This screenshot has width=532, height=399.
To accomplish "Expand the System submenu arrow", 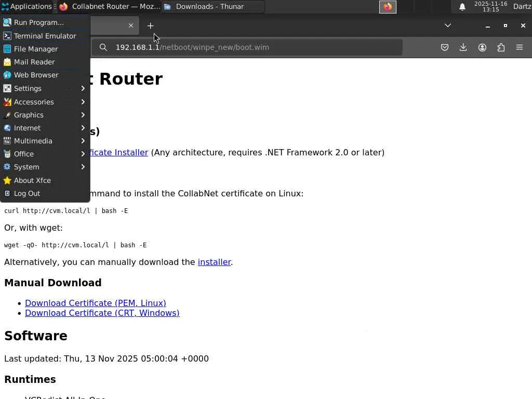I will [x=83, y=167].
